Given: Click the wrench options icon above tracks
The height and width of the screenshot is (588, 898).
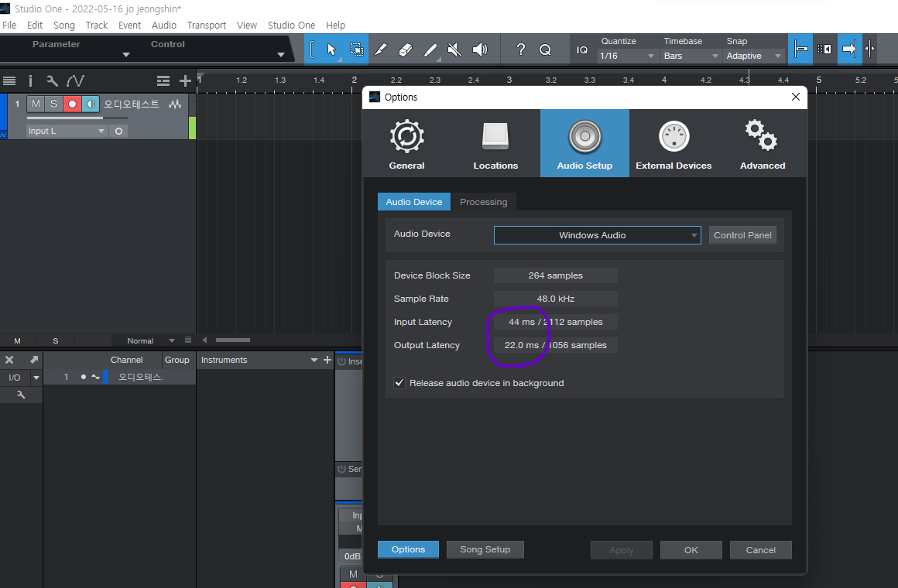Looking at the screenshot, I should [x=52, y=80].
